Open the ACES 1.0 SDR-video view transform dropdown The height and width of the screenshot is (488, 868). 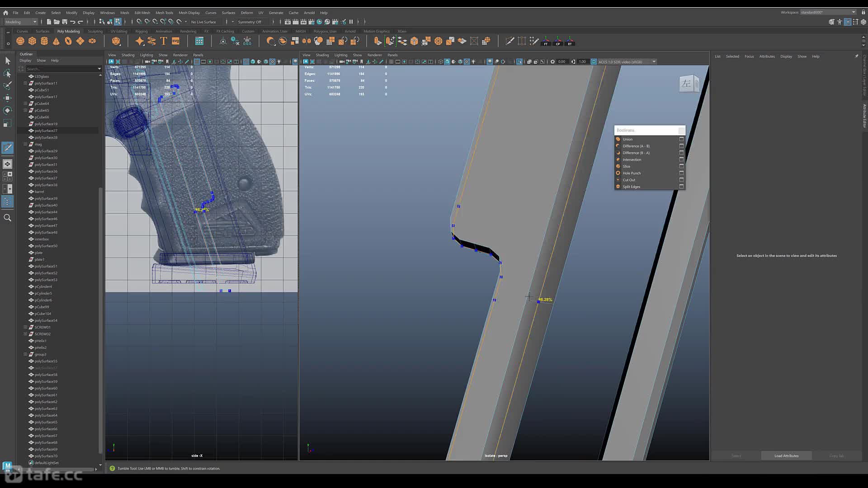pos(627,61)
